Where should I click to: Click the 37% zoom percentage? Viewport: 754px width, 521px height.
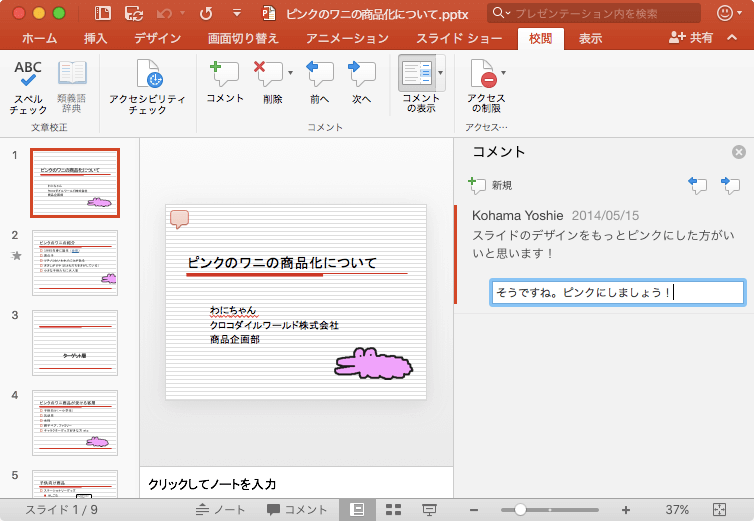pyautogui.click(x=677, y=509)
